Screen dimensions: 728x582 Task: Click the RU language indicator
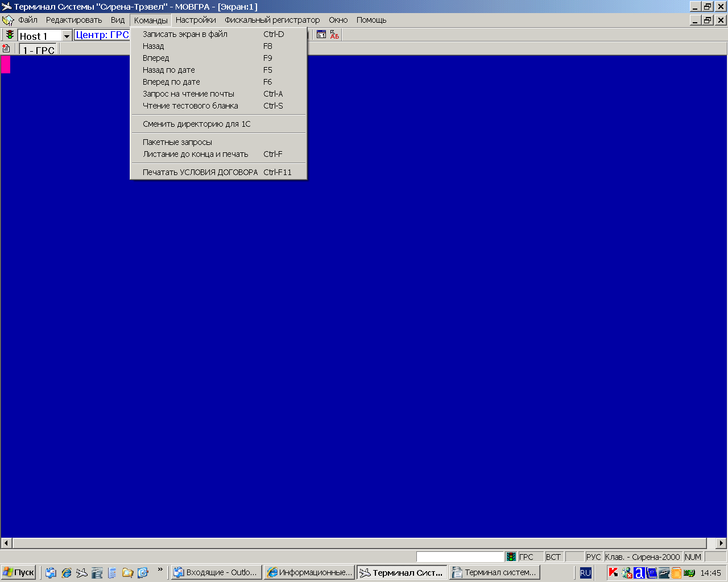pyautogui.click(x=585, y=572)
